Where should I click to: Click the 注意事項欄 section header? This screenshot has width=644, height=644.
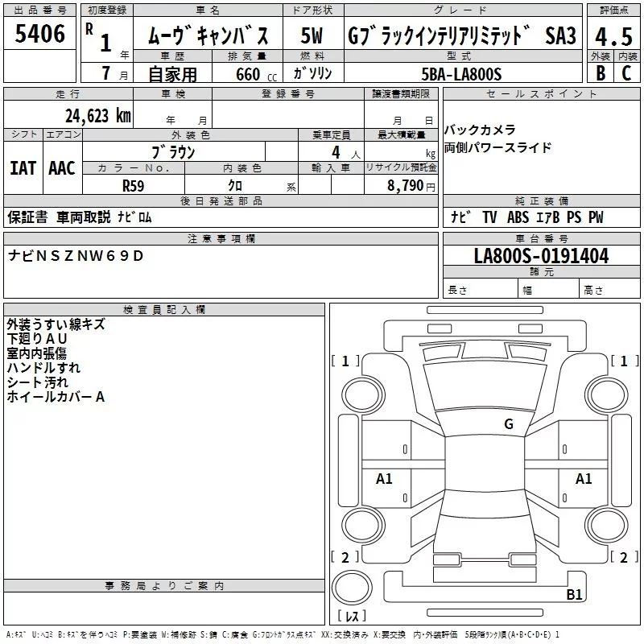221,238
